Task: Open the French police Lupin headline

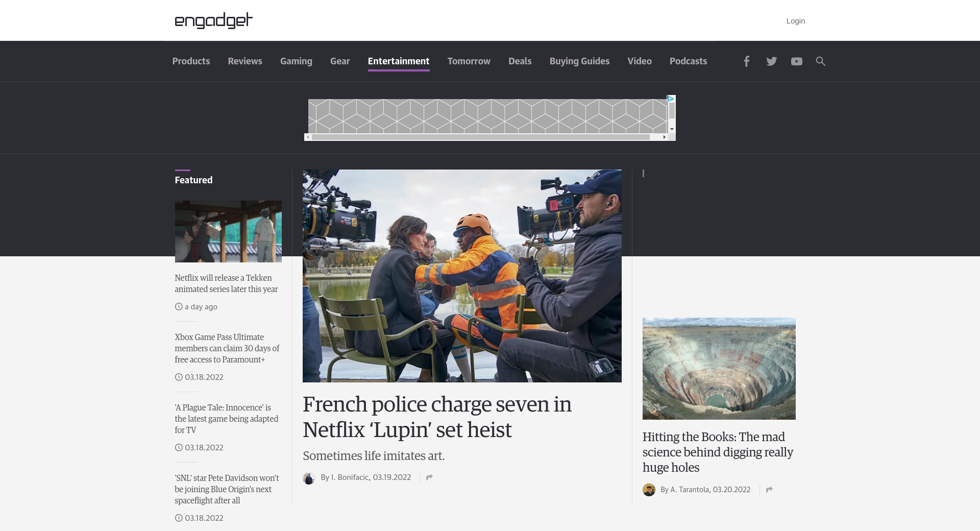Action: [437, 417]
